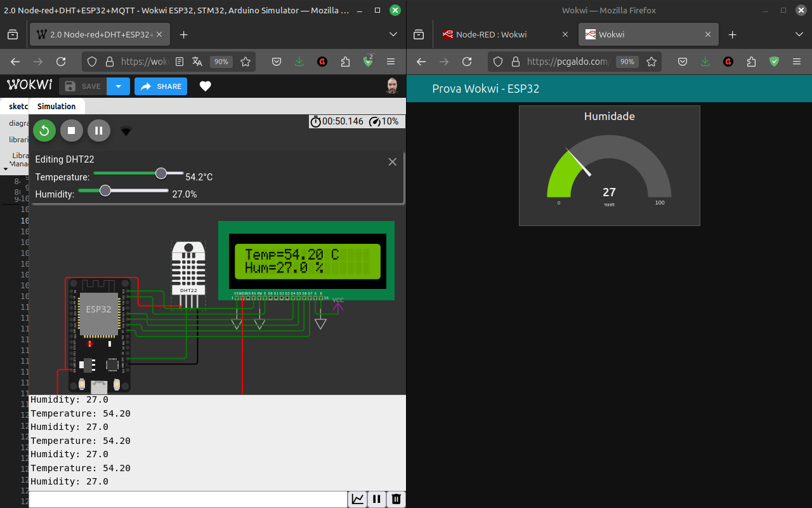Image resolution: width=812 pixels, height=508 pixels.
Task: Select 2.0 Node-red+DHT+ESP32 tab in left Firefox
Action: pos(100,34)
